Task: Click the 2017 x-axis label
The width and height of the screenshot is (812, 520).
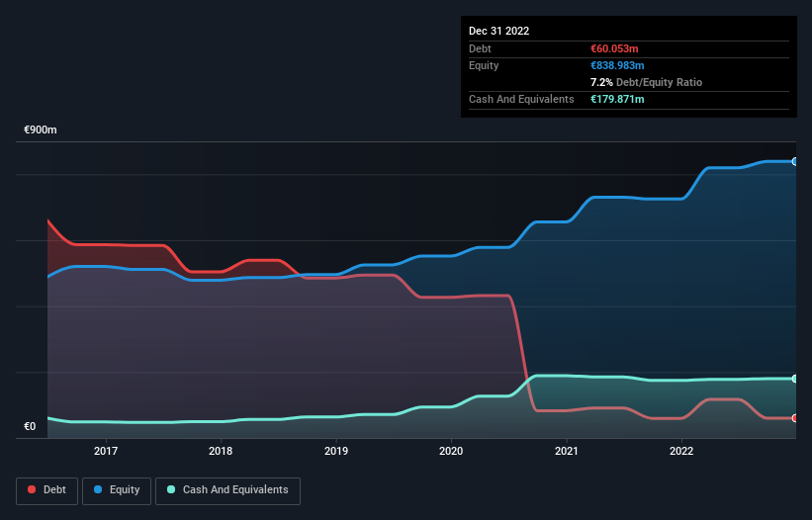Action: 106,451
